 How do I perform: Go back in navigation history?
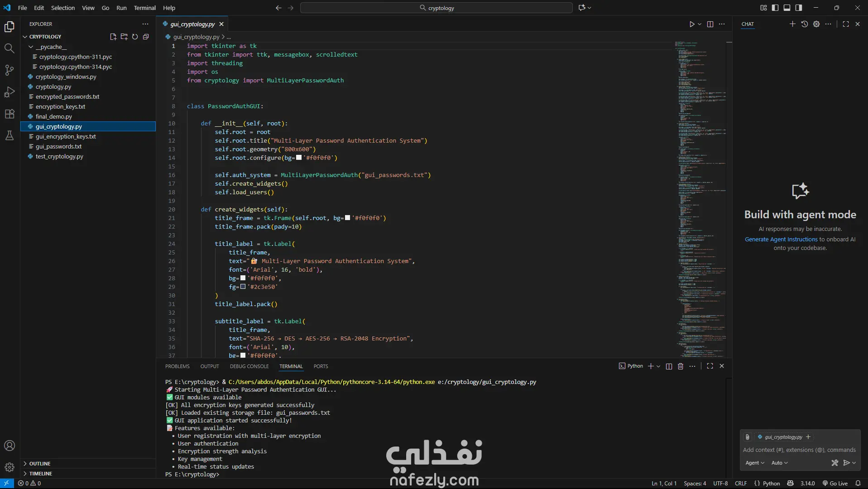click(278, 8)
